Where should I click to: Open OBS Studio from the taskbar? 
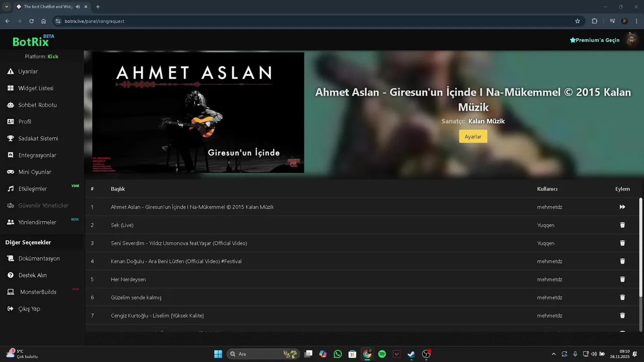pos(426,354)
